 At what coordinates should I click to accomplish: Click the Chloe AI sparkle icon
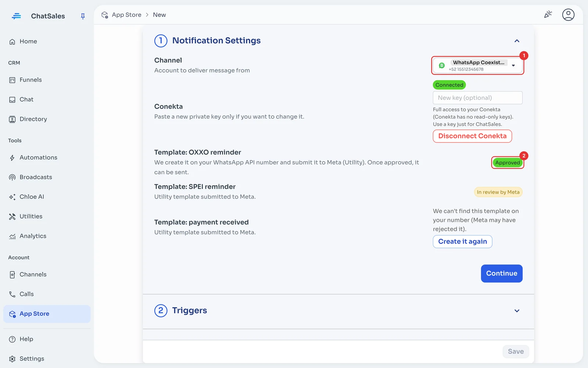click(12, 197)
